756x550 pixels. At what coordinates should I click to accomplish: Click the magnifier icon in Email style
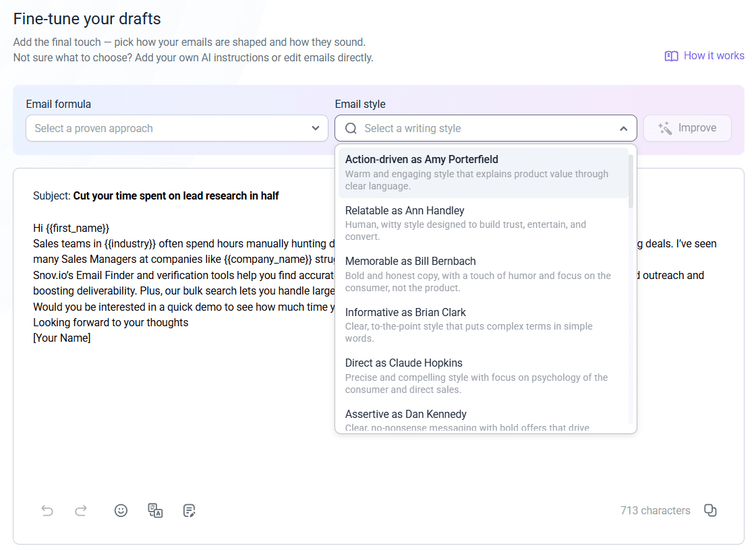pos(351,128)
